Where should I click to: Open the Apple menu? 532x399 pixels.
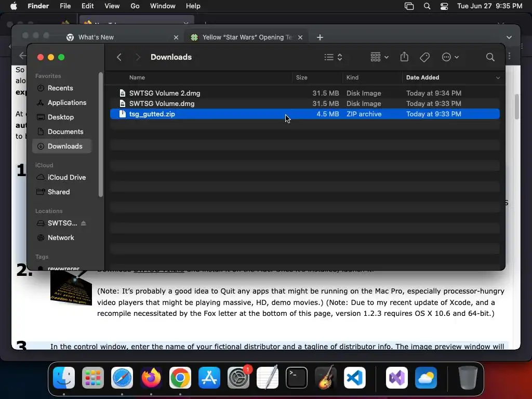13,6
